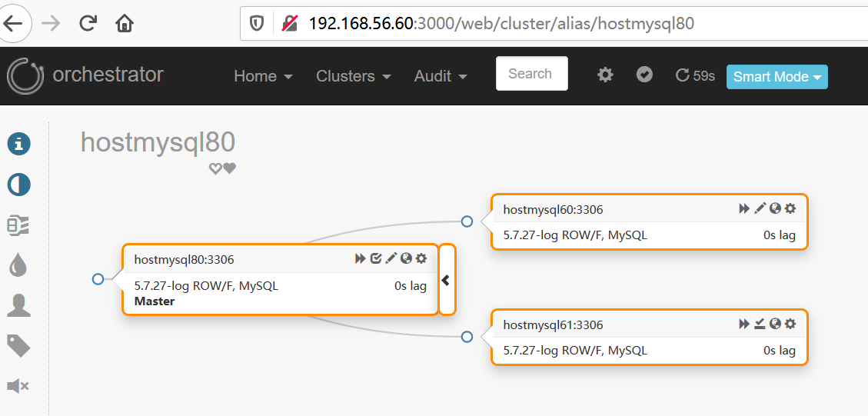The image size is (868, 416).
Task: Click the browser home button
Action: [124, 23]
